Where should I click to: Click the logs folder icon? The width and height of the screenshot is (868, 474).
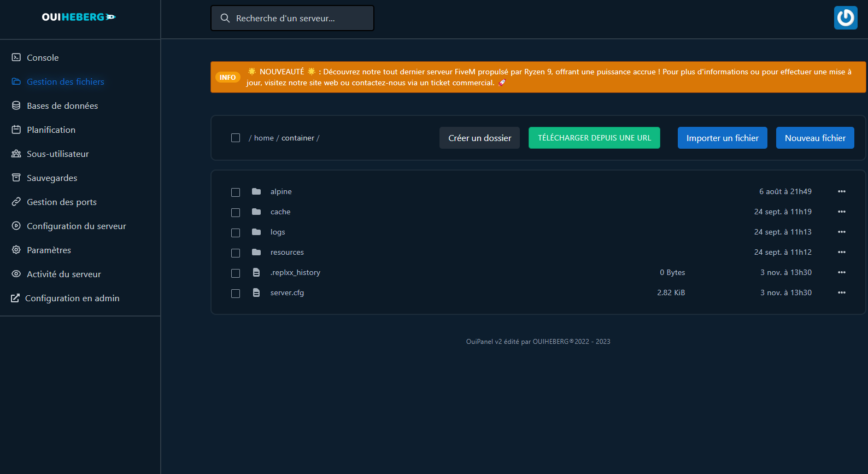pos(256,232)
